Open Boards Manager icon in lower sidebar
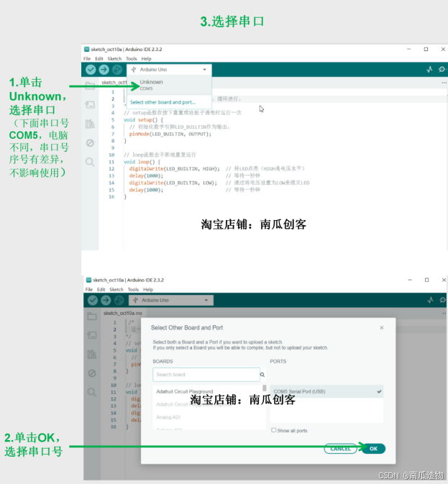 click(x=92, y=335)
